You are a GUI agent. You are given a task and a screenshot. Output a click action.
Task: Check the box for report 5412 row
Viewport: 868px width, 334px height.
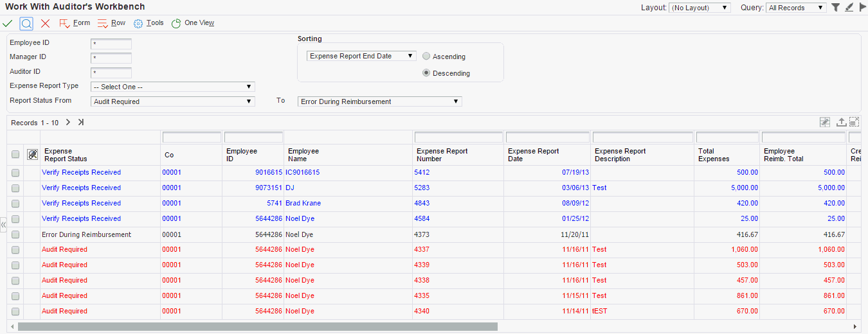coord(15,173)
